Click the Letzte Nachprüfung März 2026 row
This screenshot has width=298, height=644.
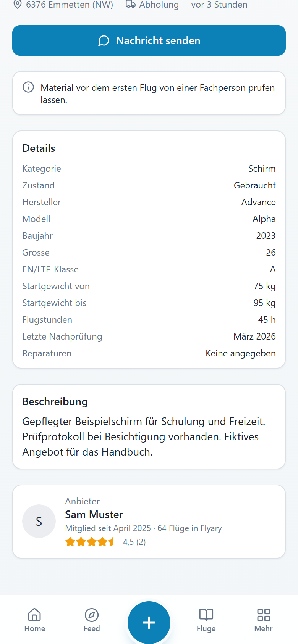click(149, 336)
